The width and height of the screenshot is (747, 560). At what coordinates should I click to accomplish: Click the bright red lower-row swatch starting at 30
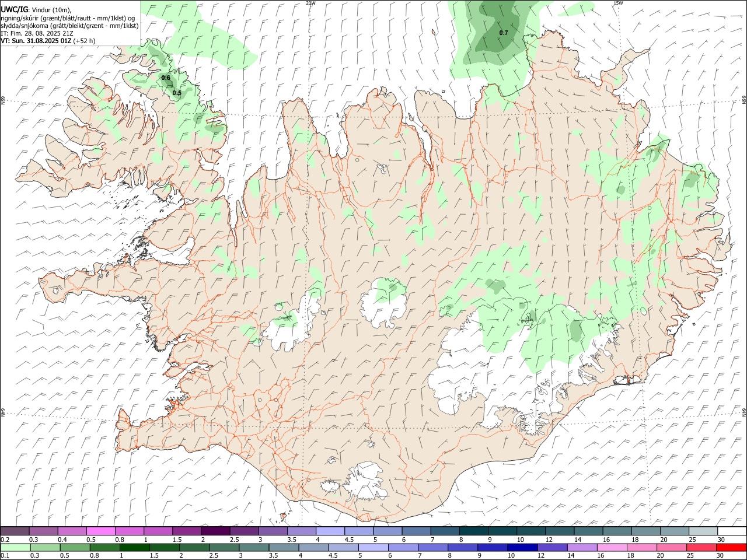(731, 548)
